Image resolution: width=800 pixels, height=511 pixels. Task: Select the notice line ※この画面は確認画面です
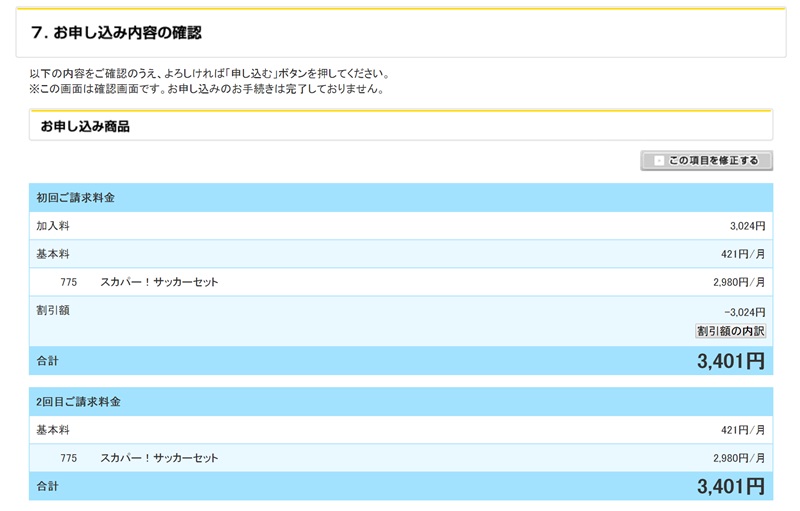pyautogui.click(x=207, y=89)
